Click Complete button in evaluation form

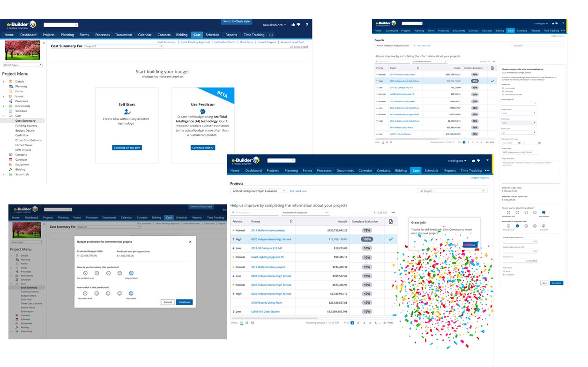click(556, 283)
